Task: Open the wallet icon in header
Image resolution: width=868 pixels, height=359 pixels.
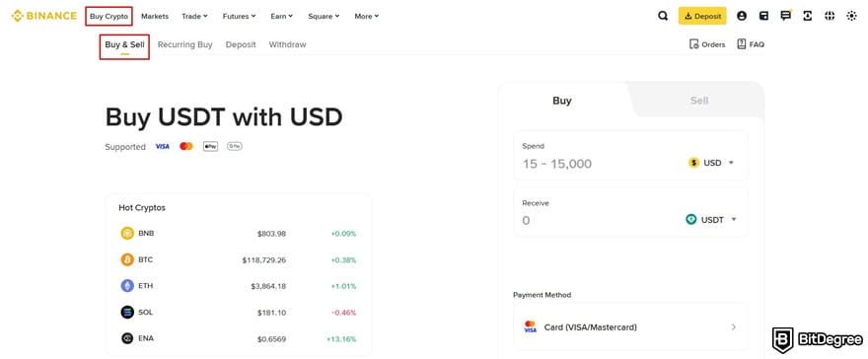Action: click(x=763, y=16)
